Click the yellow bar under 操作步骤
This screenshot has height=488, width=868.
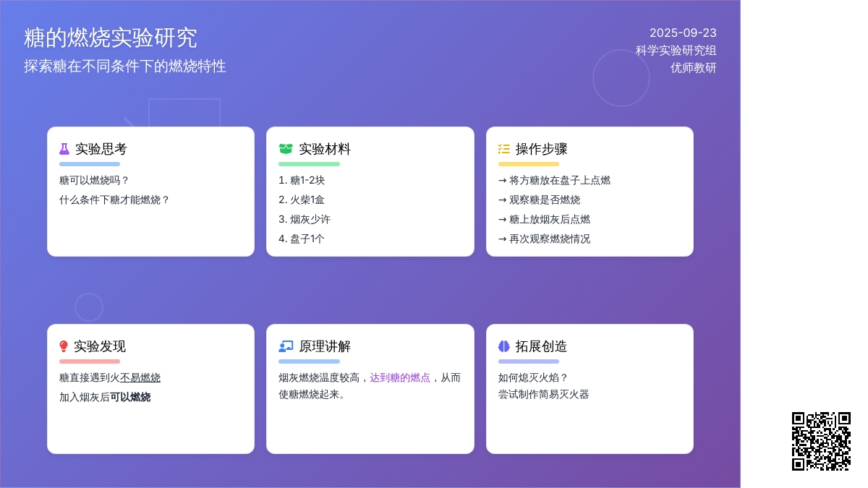[x=529, y=164]
